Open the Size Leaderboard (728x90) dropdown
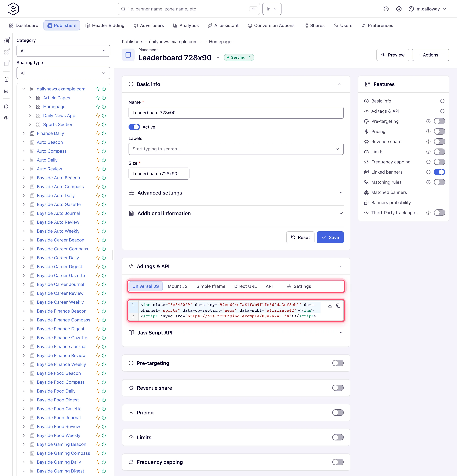 159,174
